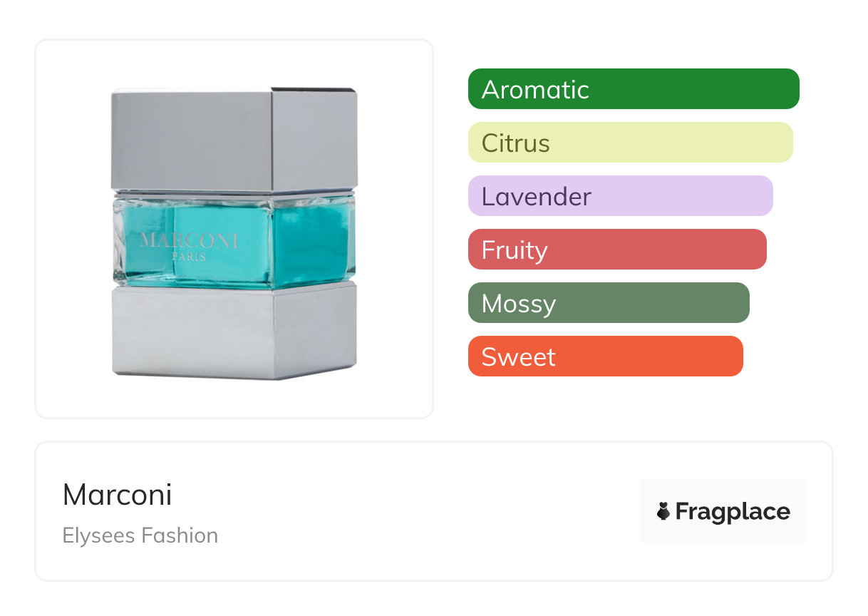Image resolution: width=868 pixels, height=616 pixels.
Task: Click the Sweet accord bar
Action: (x=605, y=356)
